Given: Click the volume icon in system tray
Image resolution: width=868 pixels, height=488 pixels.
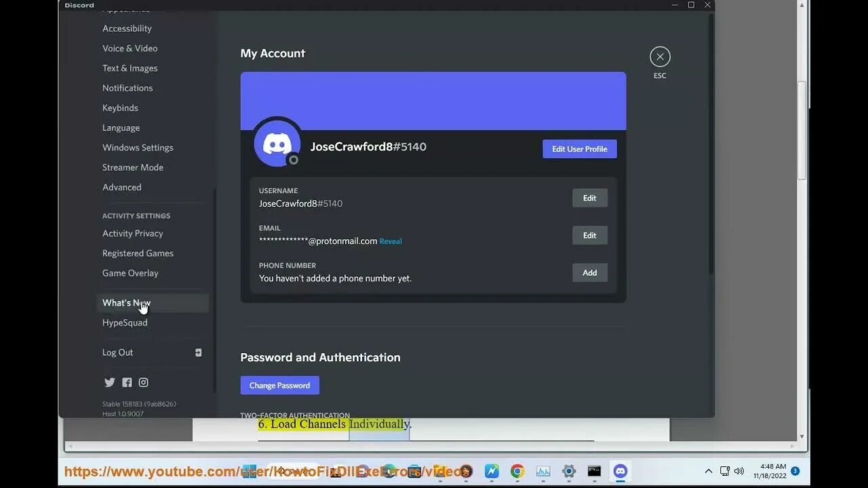Looking at the screenshot, I should 739,471.
